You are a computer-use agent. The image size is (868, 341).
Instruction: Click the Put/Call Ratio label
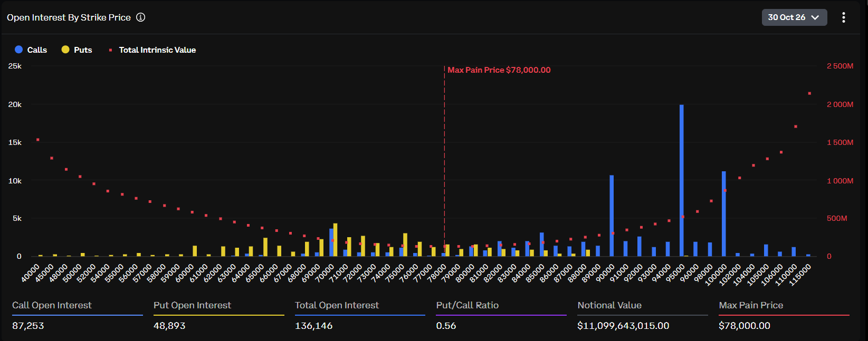pos(468,305)
